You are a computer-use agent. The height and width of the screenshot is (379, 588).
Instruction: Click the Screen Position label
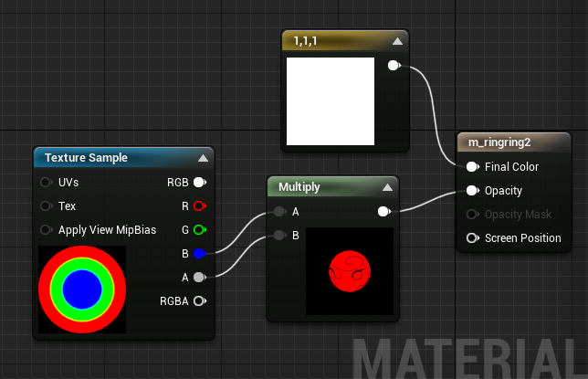click(523, 238)
